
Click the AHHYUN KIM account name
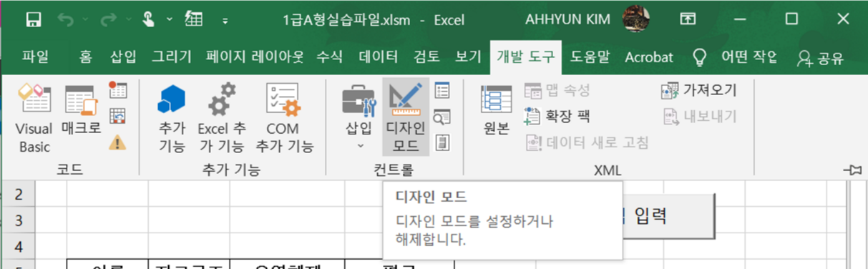[567, 20]
